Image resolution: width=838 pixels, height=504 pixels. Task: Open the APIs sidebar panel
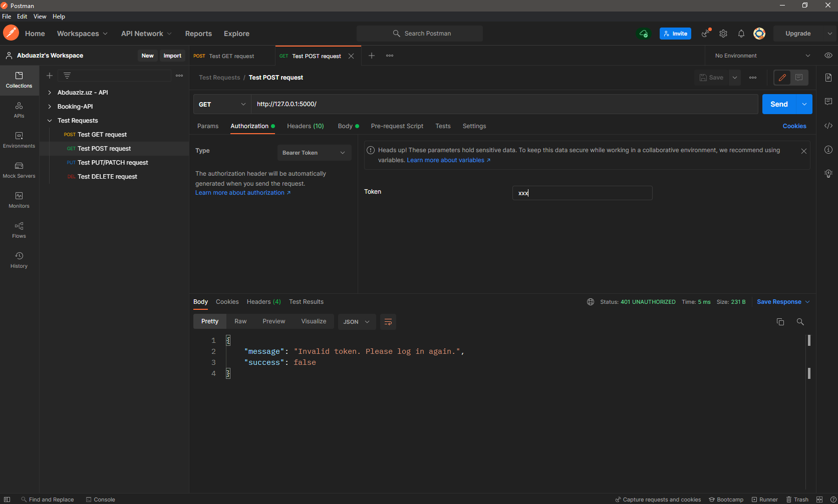coord(19,110)
